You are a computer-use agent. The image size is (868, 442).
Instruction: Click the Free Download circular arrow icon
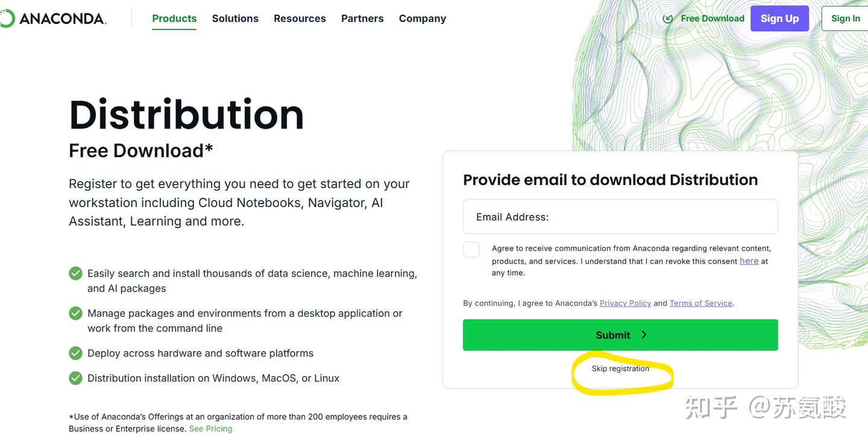click(667, 19)
